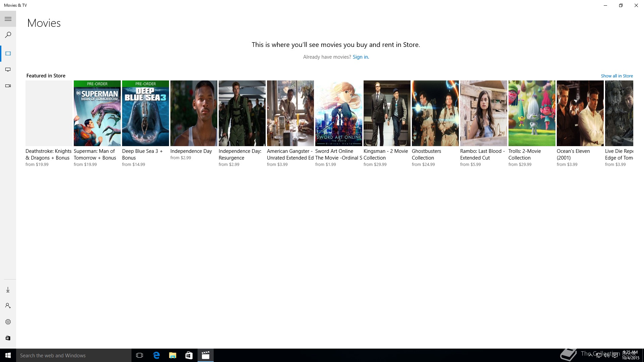Click Movies & TV clapperboard taskbar icon

click(205, 355)
